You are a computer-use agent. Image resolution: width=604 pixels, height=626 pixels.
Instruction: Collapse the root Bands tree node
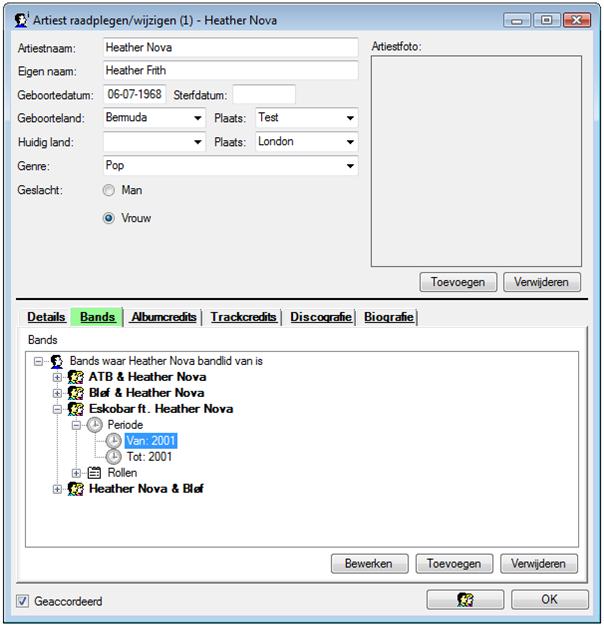[38, 361]
